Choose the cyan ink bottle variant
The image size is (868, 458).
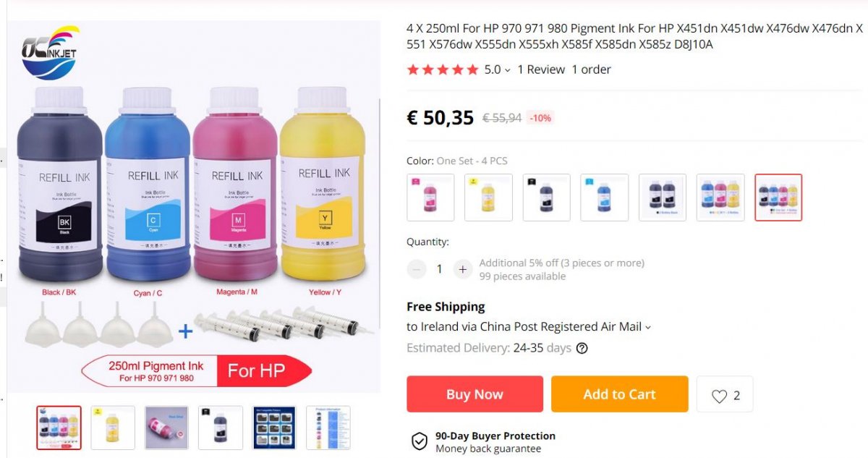pos(604,198)
